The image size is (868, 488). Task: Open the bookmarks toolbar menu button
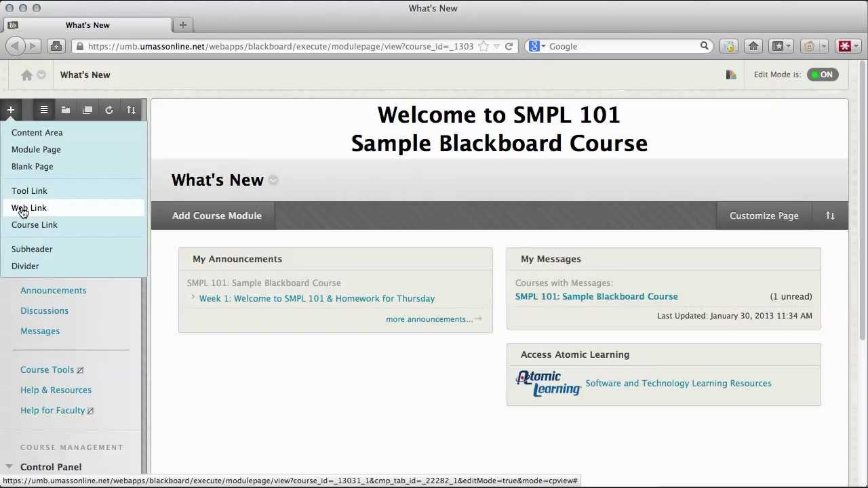coord(781,46)
